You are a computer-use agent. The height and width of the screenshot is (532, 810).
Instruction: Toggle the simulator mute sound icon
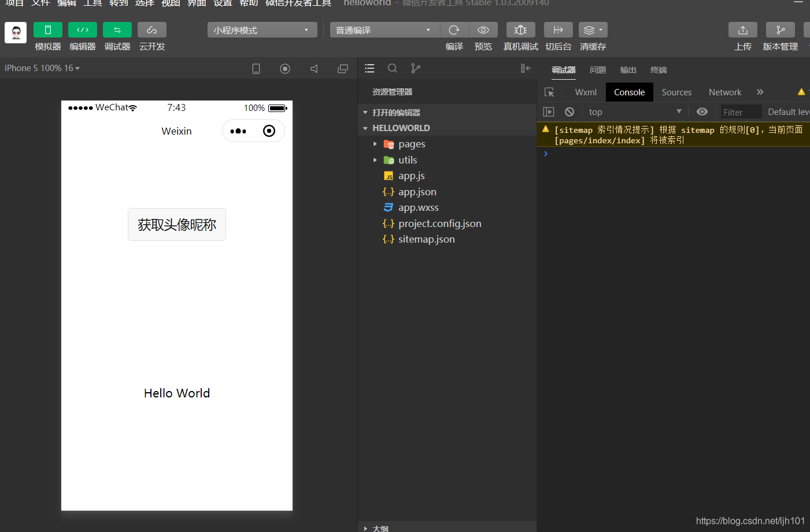(x=314, y=69)
